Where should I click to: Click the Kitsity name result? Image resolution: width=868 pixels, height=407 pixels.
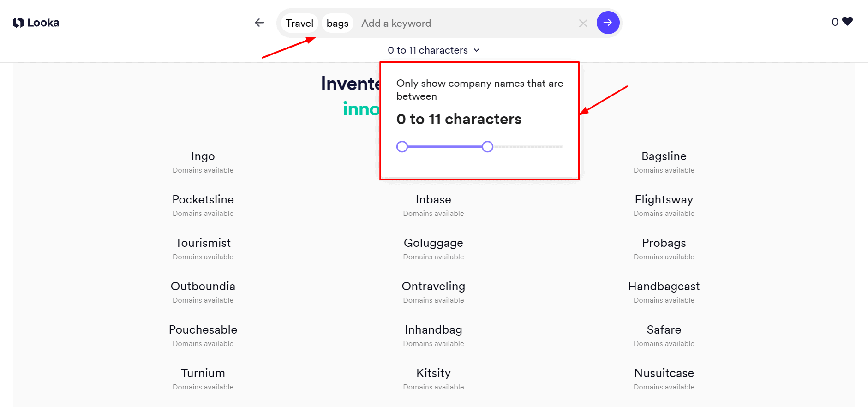433,373
